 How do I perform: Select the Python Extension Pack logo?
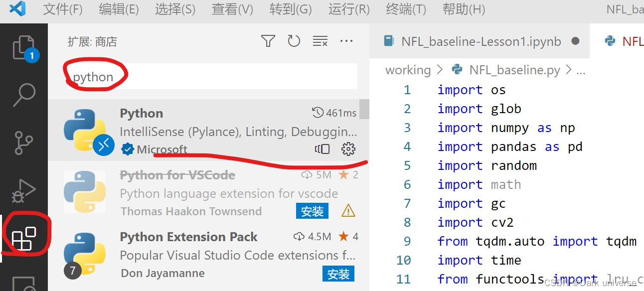click(85, 254)
